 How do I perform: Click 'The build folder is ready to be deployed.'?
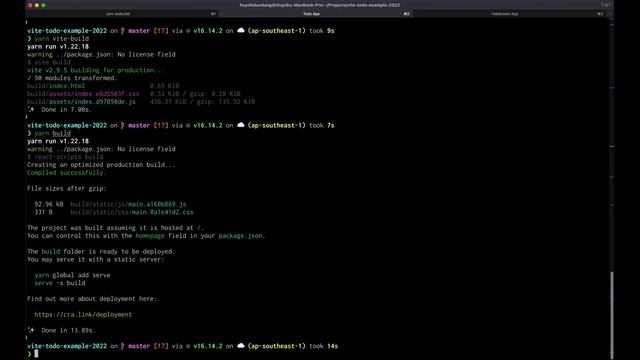(101, 252)
